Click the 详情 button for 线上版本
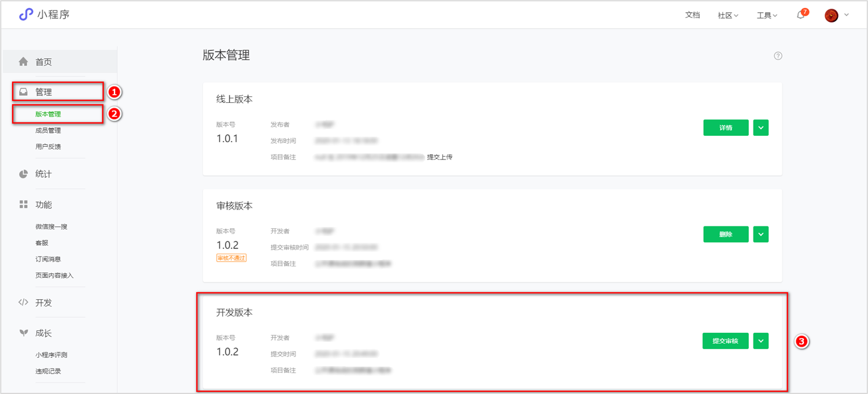Image resolution: width=868 pixels, height=394 pixels. (726, 128)
